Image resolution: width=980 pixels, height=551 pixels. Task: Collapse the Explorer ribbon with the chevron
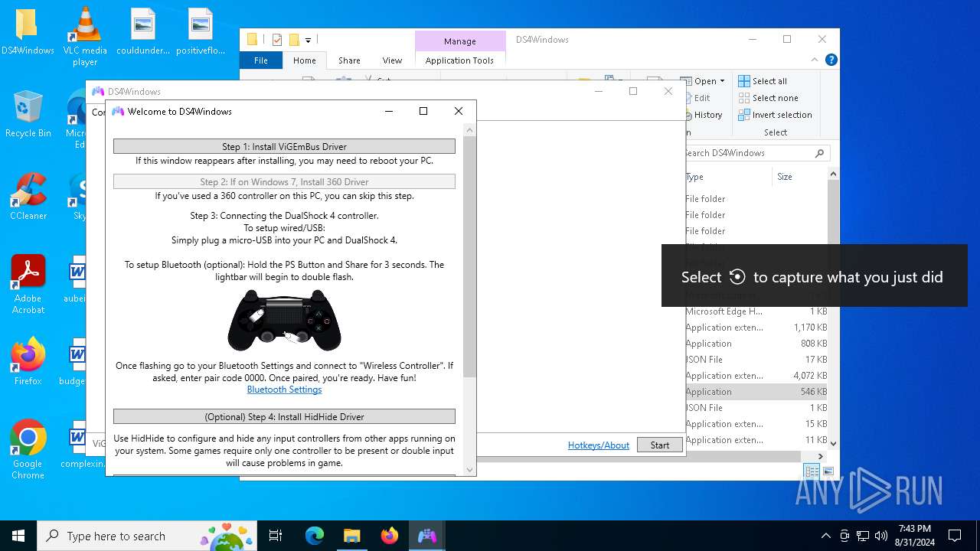click(815, 60)
